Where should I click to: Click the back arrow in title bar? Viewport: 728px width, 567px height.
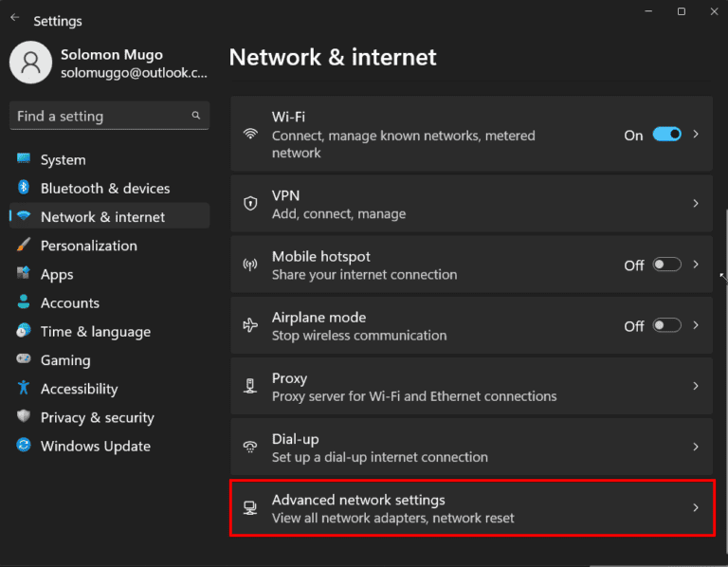click(15, 18)
